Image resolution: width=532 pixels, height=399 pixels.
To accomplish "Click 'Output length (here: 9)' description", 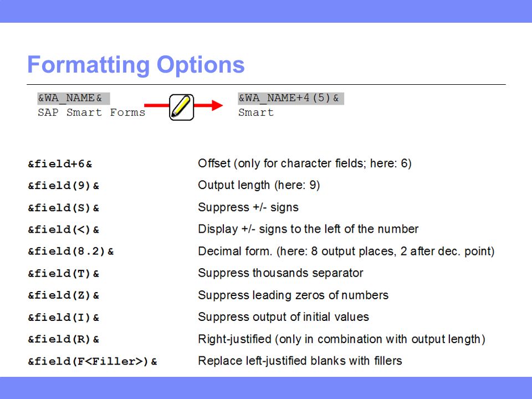I will click(x=259, y=185).
